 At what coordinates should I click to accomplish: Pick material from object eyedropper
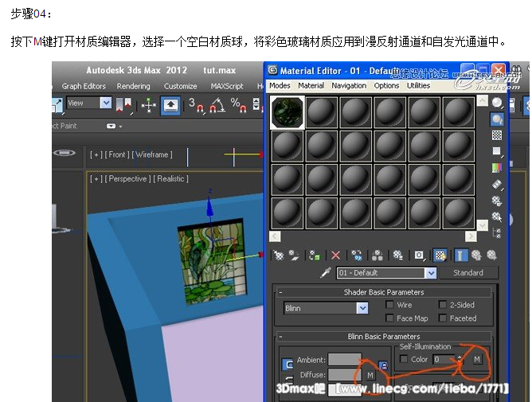(326, 273)
